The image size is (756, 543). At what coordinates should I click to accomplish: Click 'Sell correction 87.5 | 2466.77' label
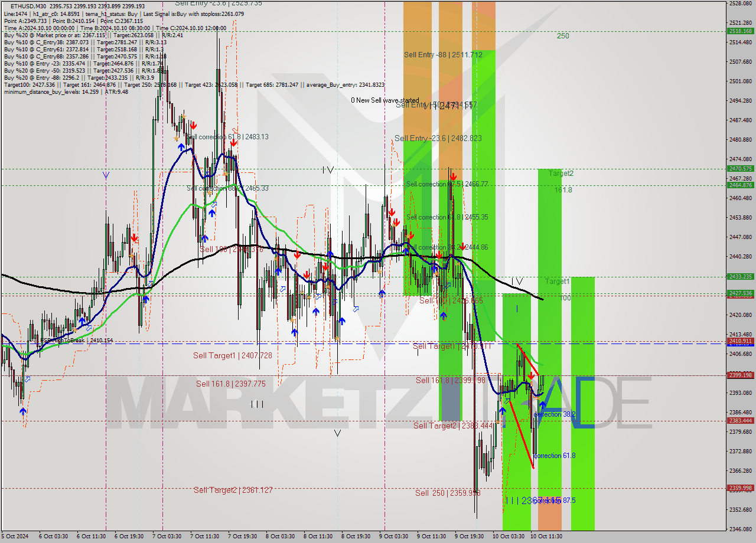[x=447, y=184]
